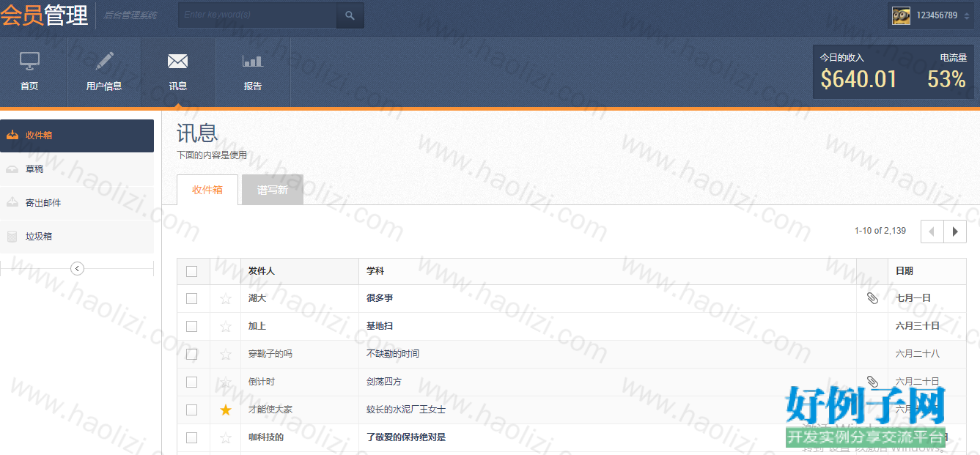Click the date 六月三十日
Viewport: 980px width, 455px height.
pyautogui.click(x=918, y=326)
